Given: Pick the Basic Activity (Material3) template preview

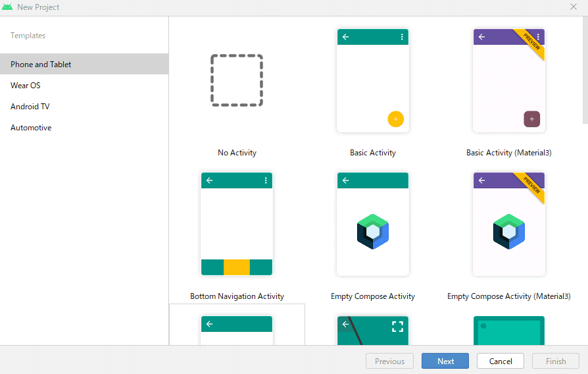Looking at the screenshot, I should tap(509, 80).
